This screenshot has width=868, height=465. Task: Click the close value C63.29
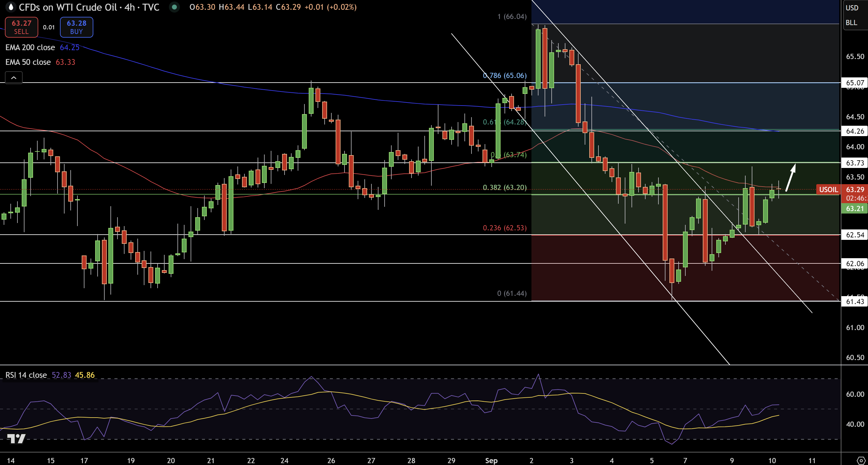(x=288, y=7)
